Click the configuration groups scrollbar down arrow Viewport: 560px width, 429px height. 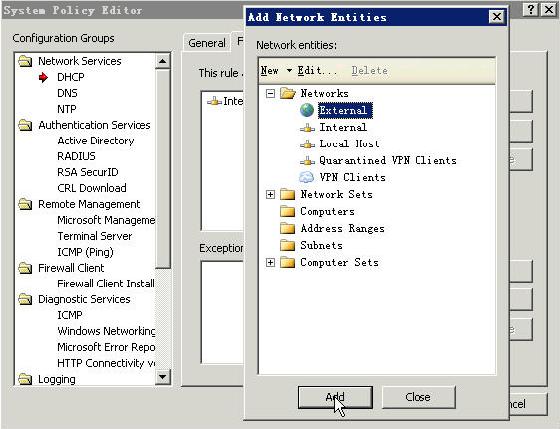[162, 376]
